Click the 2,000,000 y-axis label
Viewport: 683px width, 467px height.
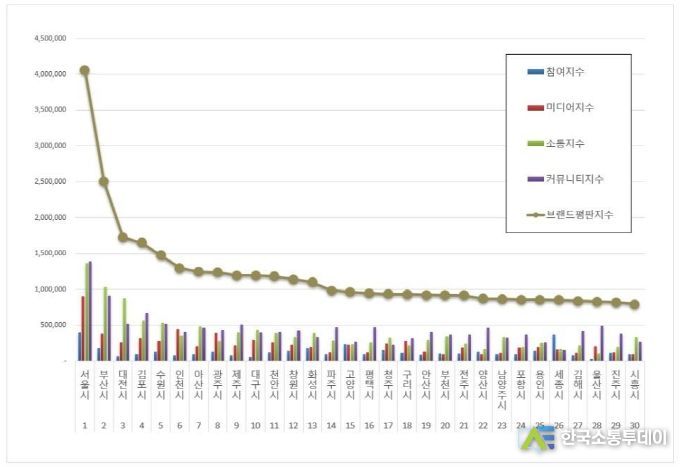[50, 217]
